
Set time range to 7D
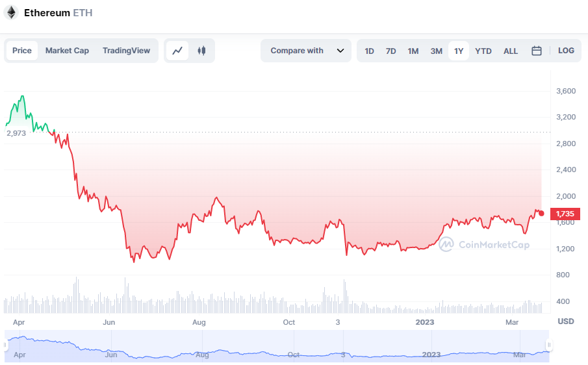(390, 51)
